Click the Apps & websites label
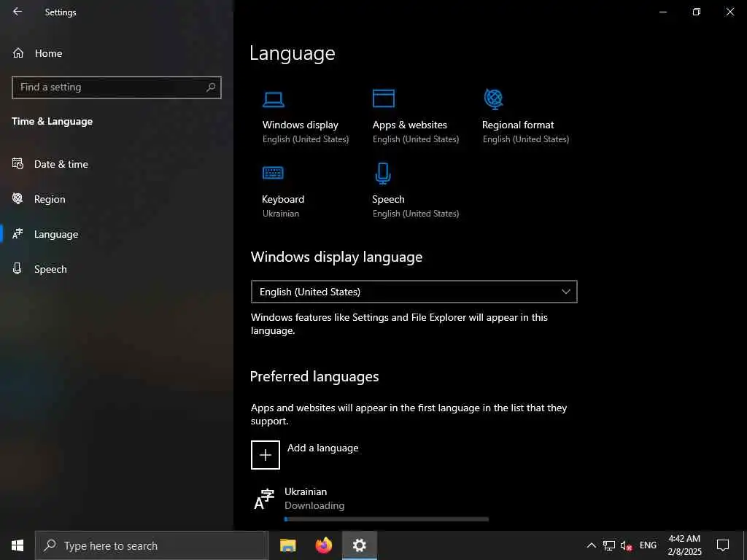The width and height of the screenshot is (747, 560). (x=410, y=125)
